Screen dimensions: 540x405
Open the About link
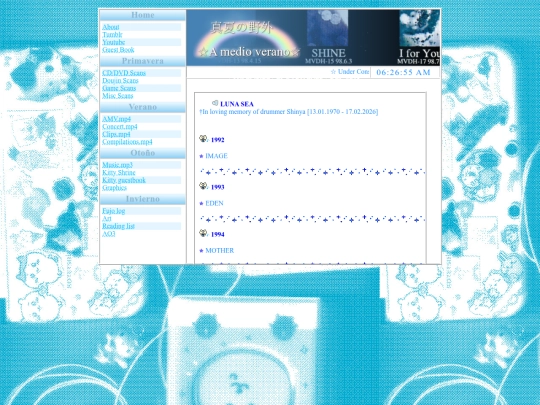click(111, 27)
